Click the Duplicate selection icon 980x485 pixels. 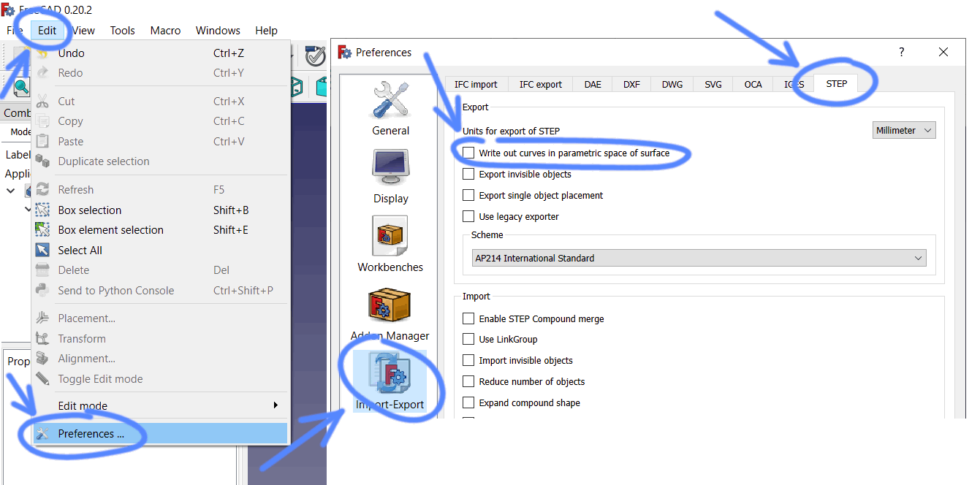43,161
